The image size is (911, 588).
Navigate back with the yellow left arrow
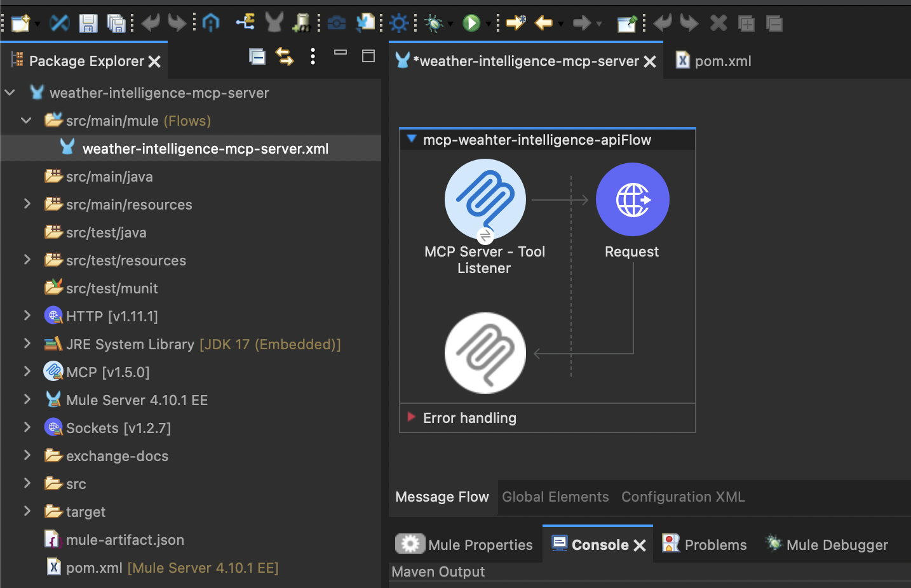tap(543, 23)
